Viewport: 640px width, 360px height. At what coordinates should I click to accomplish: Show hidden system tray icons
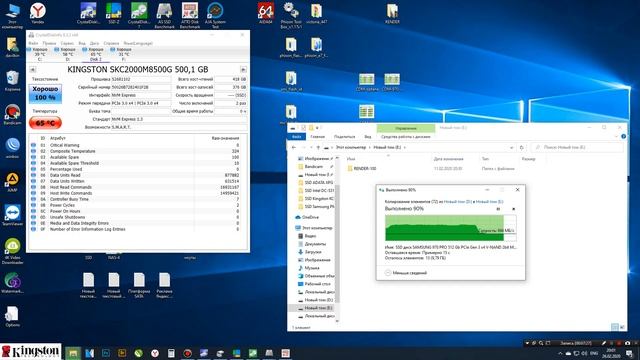(560, 353)
